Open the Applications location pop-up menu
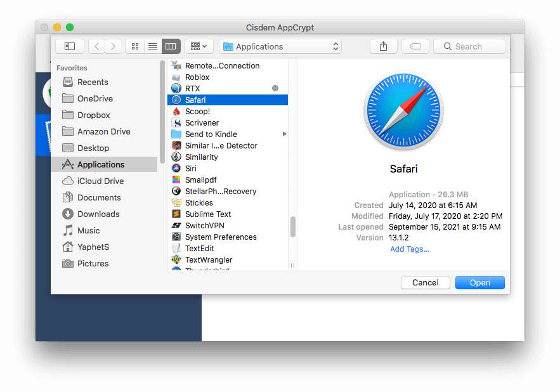The image size is (560, 392). click(280, 46)
